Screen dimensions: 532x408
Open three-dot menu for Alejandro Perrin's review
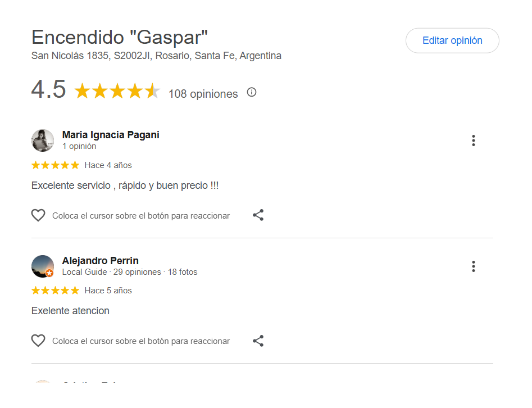[474, 266]
